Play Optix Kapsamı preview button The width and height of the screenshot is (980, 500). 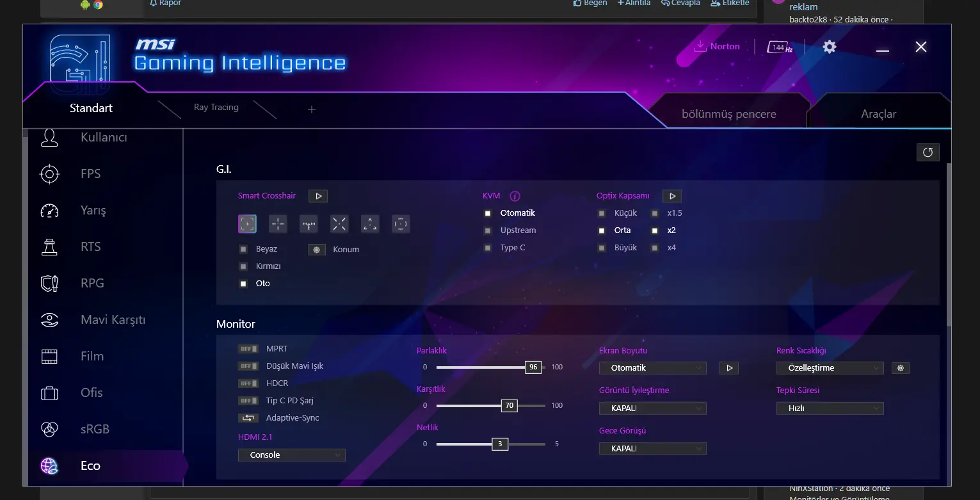tap(672, 196)
